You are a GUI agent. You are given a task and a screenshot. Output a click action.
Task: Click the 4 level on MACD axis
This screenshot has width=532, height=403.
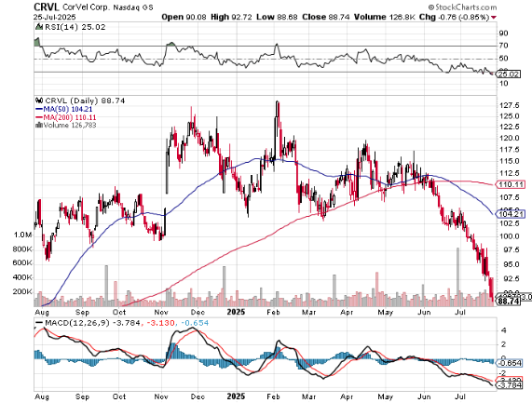(503, 330)
